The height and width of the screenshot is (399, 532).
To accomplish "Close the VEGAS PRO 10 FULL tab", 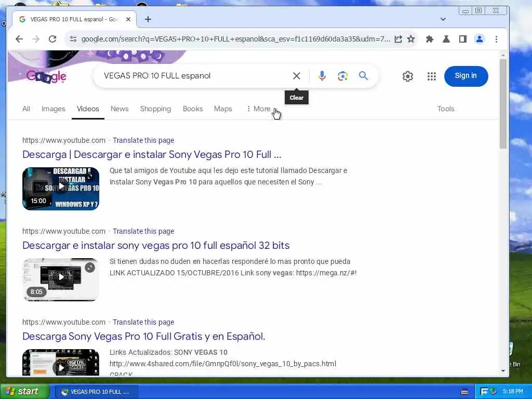I will [128, 19].
